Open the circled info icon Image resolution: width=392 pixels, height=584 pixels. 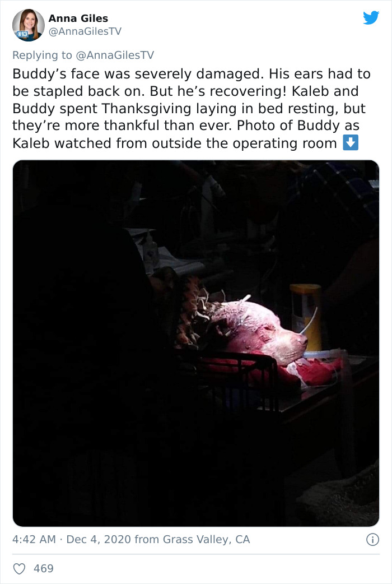[372, 539]
